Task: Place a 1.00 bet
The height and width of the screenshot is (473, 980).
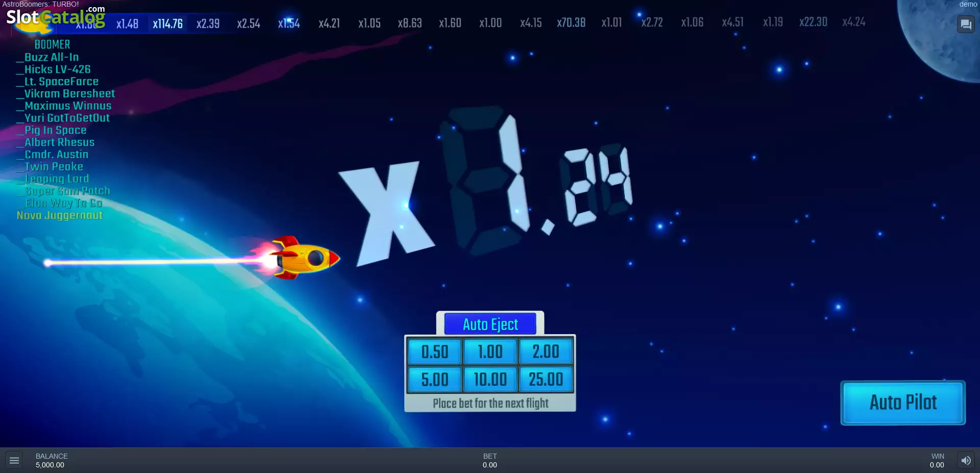Action: tap(490, 352)
